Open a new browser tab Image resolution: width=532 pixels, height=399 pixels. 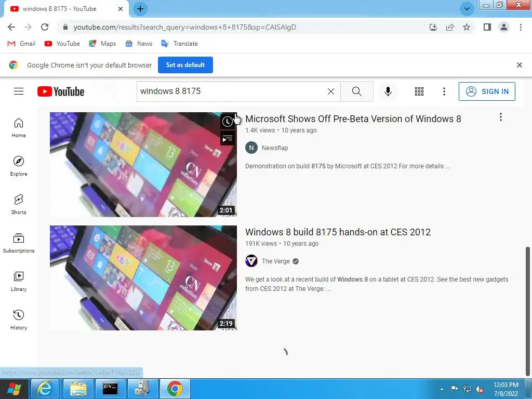140,9
